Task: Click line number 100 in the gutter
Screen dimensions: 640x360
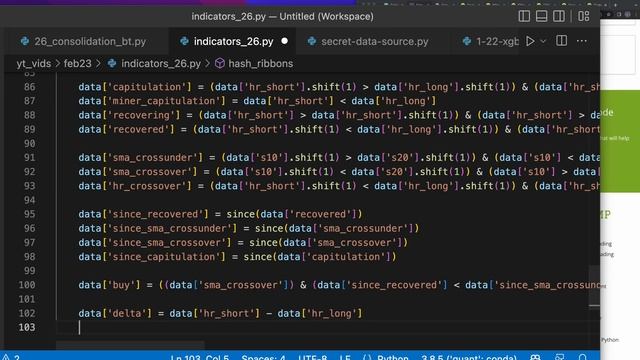Action: pos(27,285)
